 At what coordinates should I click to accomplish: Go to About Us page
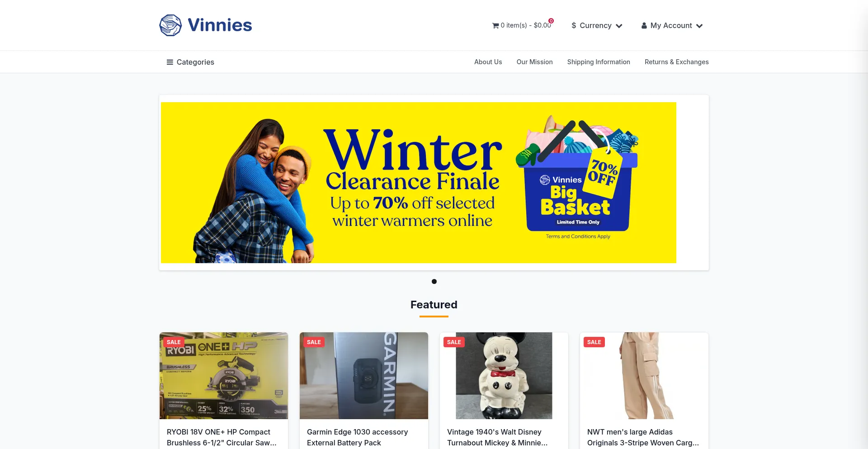[488, 62]
